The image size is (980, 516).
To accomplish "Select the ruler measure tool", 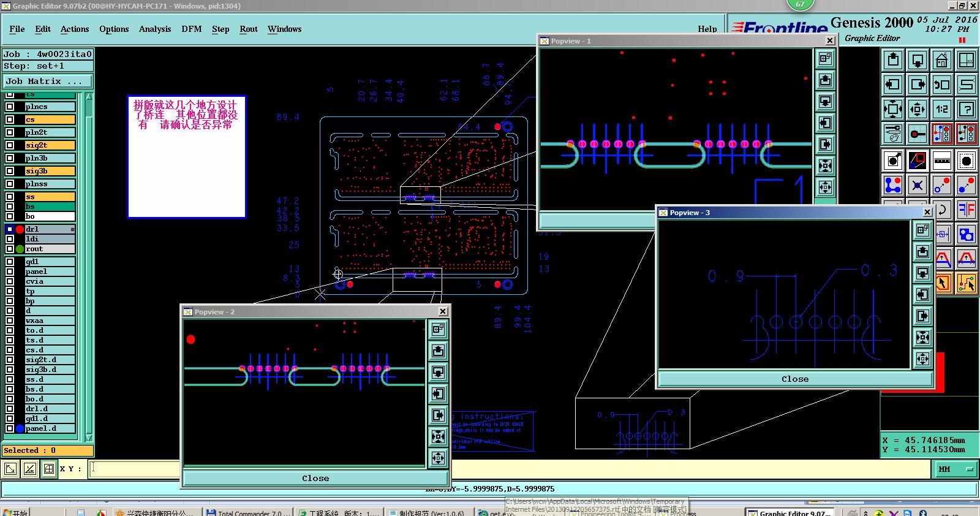I will click(x=942, y=161).
